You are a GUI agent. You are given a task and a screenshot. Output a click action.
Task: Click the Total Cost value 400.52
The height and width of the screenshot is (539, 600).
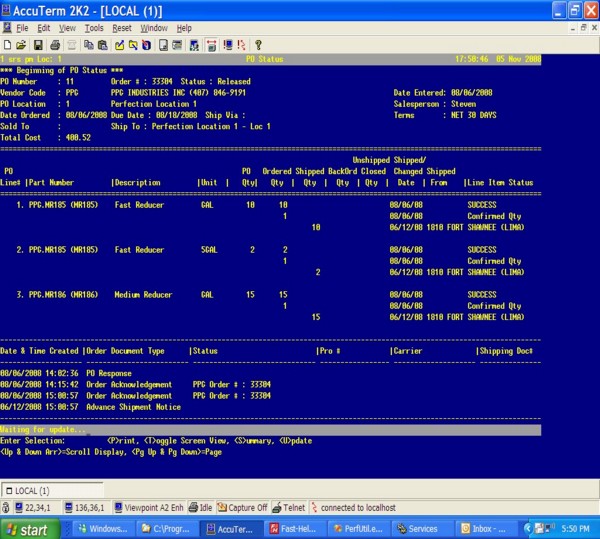[78, 138]
